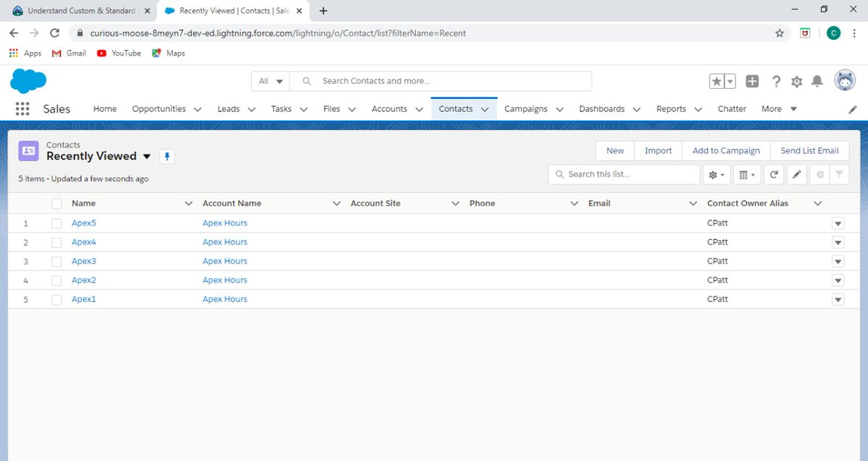The image size is (868, 461).
Task: Open the App Launcher grid icon
Action: point(22,109)
